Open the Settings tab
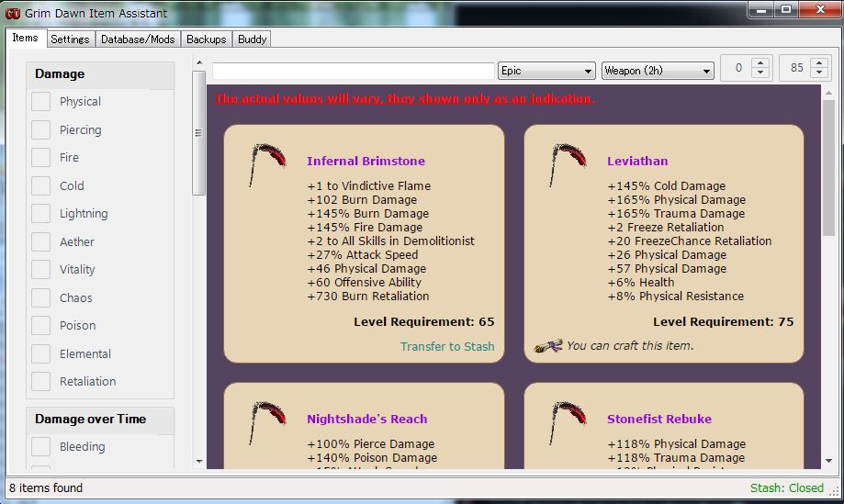Screen dimensions: 844x504 click(70, 39)
